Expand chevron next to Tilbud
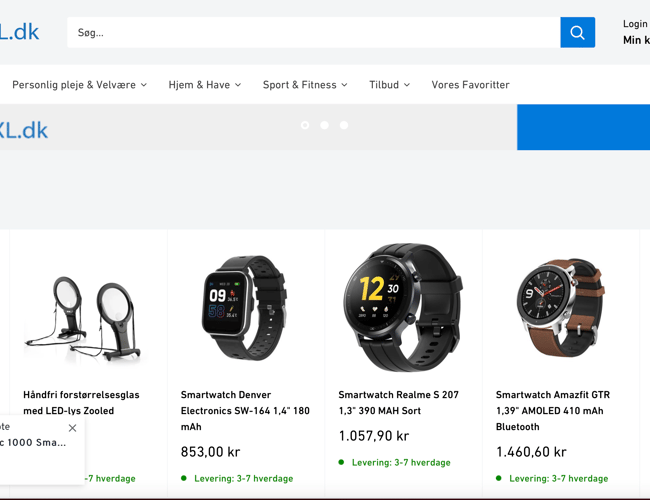 coord(407,85)
